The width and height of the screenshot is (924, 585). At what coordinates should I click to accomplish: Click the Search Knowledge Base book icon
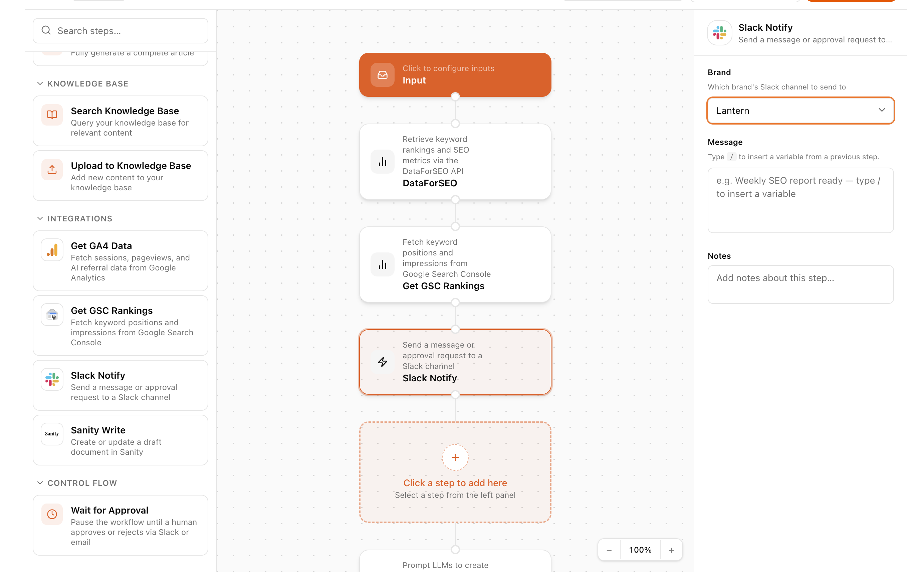[x=52, y=115]
